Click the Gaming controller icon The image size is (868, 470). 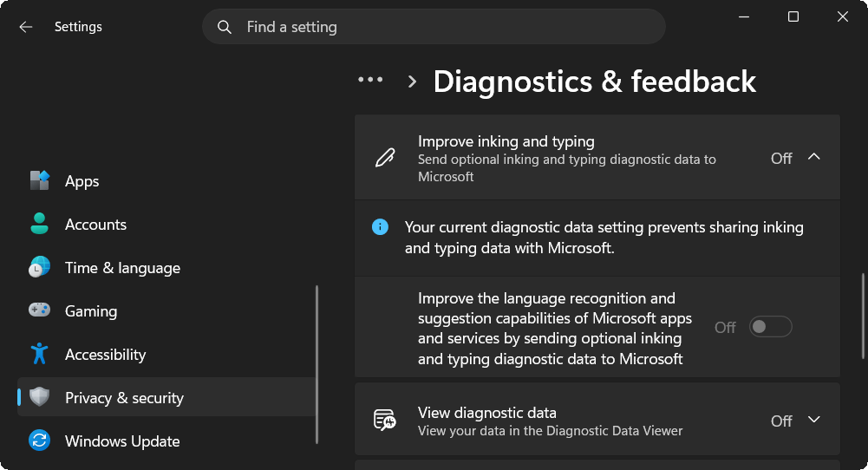coord(39,310)
